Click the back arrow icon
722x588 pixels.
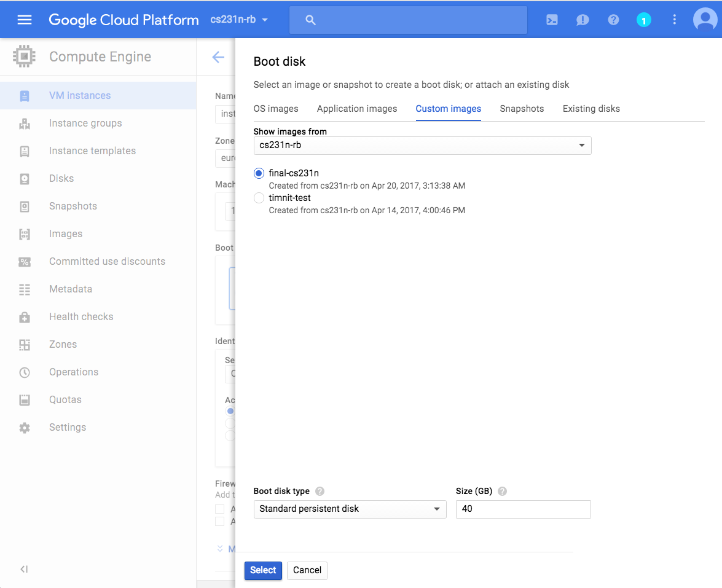218,57
